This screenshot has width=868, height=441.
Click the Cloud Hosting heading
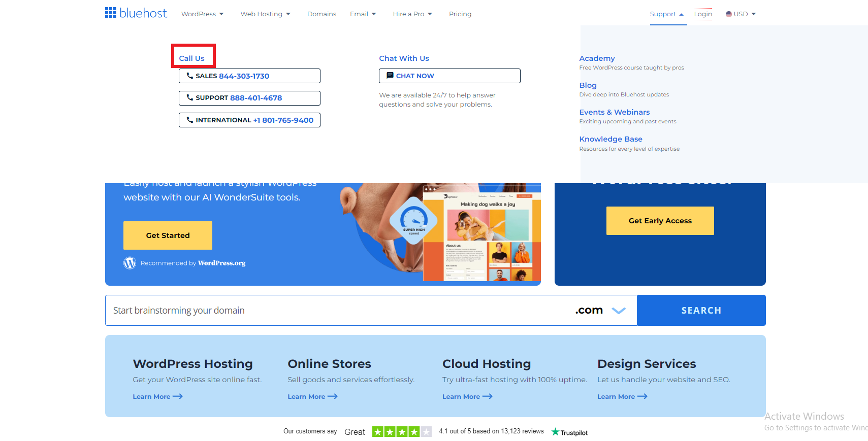click(x=487, y=364)
